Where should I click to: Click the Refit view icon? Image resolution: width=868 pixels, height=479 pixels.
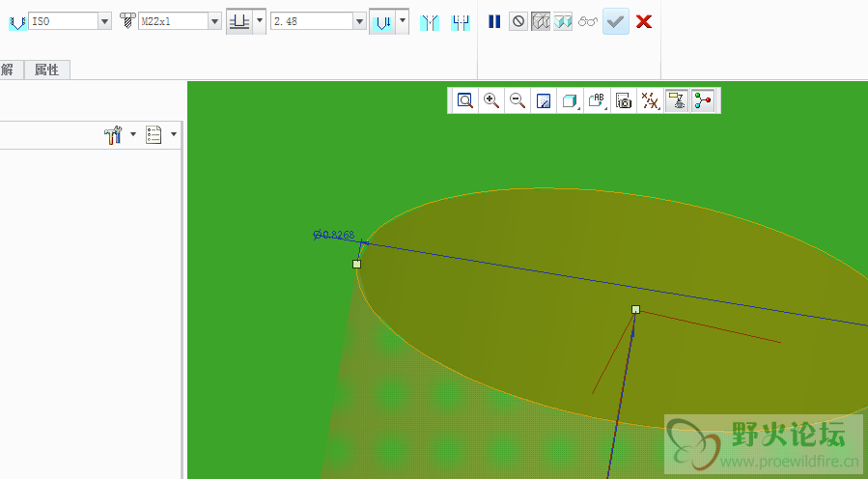tap(465, 100)
